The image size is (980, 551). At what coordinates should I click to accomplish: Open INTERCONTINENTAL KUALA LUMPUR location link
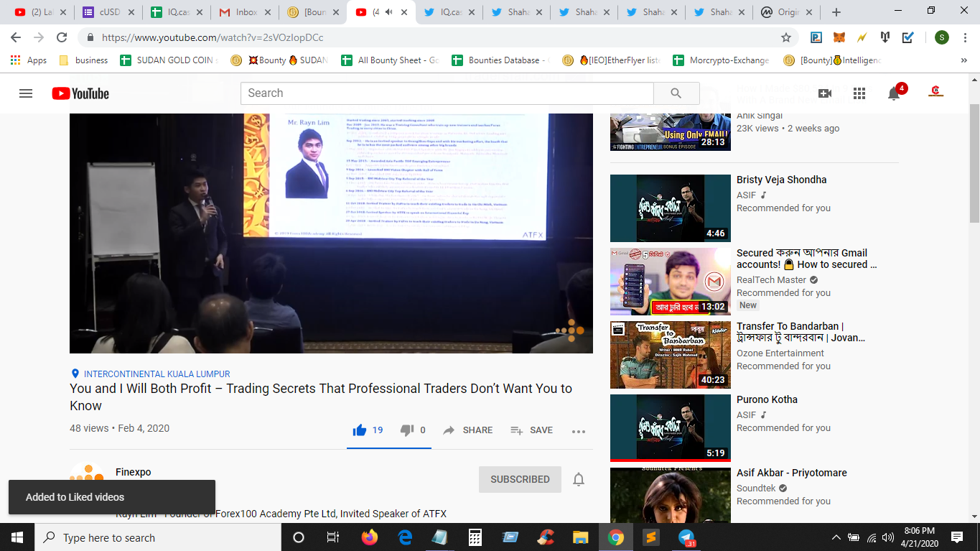pos(157,374)
